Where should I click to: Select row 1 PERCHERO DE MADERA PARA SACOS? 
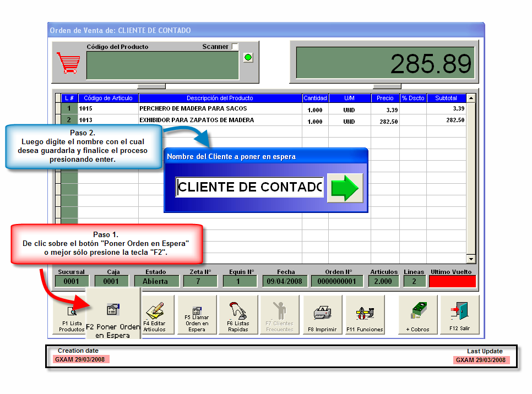(220, 109)
